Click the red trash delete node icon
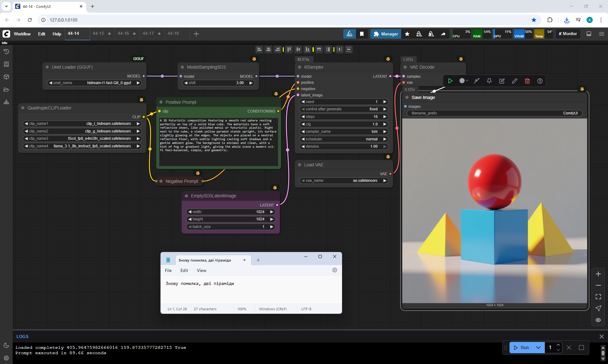Screen dimensions: 608x364 tap(527, 81)
